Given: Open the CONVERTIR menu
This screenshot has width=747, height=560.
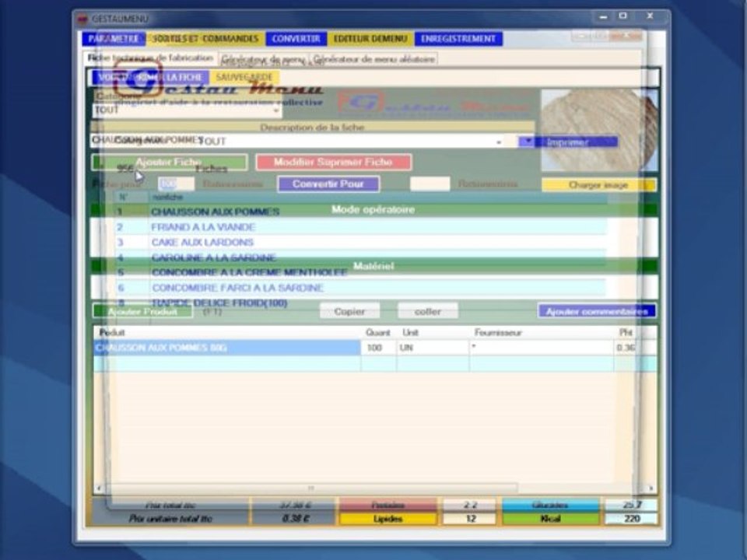Looking at the screenshot, I should pos(296,39).
